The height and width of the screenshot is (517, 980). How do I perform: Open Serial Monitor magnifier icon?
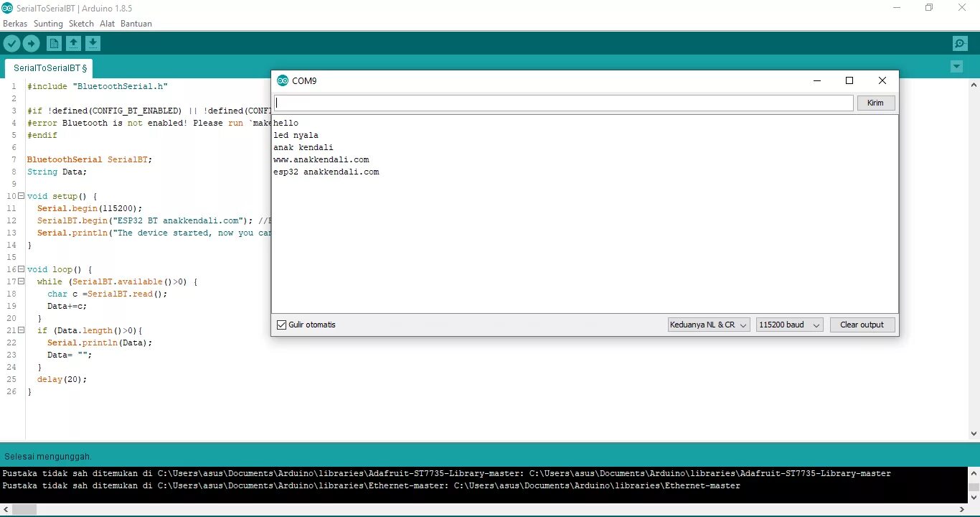(x=960, y=44)
